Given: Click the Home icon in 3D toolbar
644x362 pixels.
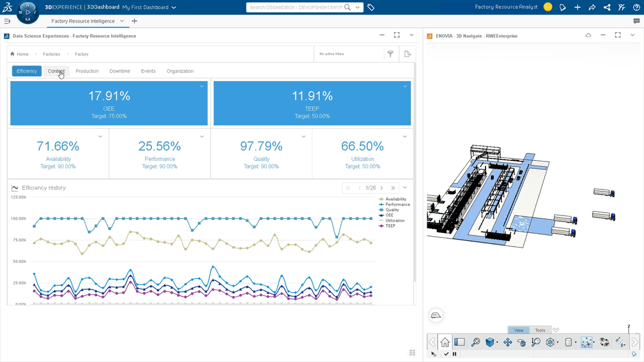Looking at the screenshot, I should [x=445, y=342].
